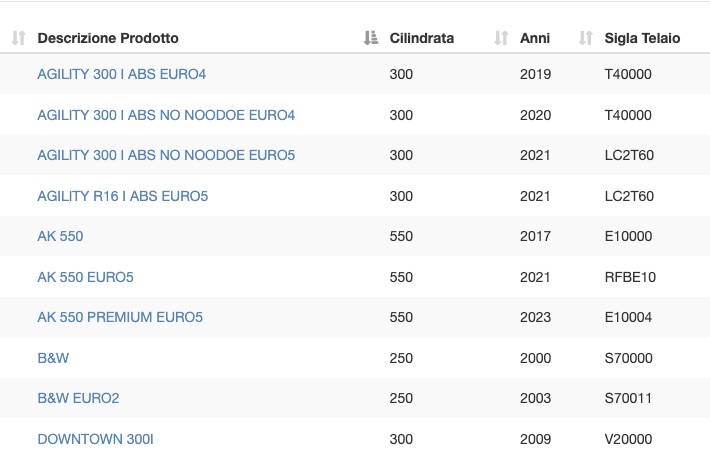Open the AK 550 PREMIUM EURO5 link

pyautogui.click(x=120, y=317)
